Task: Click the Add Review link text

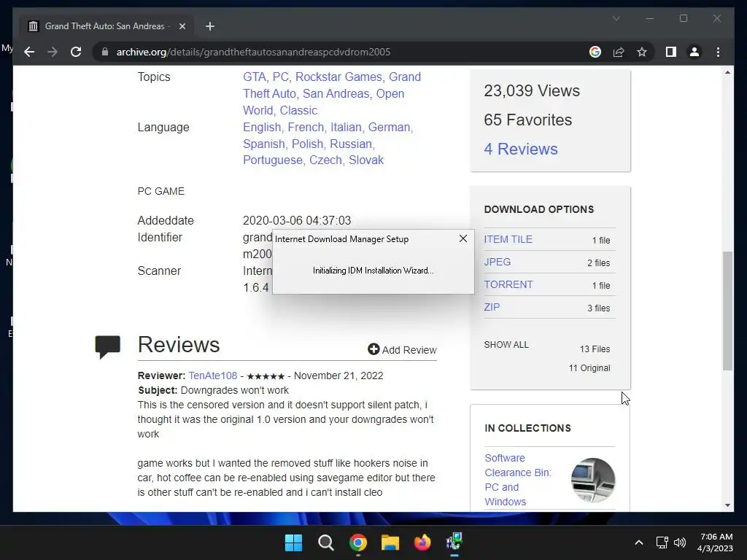Action: point(409,350)
